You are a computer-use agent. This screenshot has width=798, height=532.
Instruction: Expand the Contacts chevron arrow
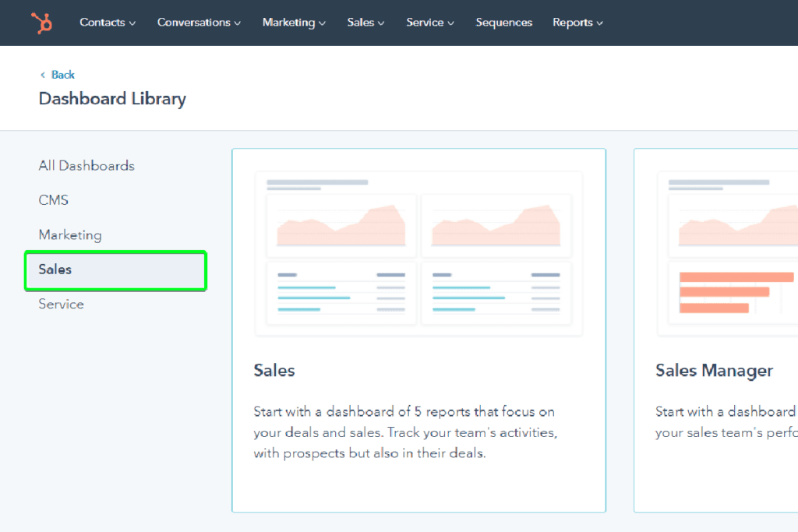coord(132,23)
